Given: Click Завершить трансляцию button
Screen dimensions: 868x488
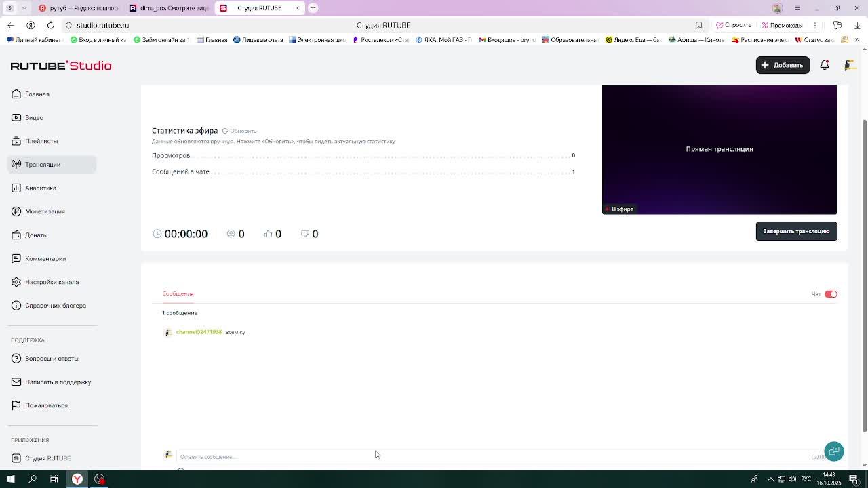Looking at the screenshot, I should pyautogui.click(x=796, y=231).
